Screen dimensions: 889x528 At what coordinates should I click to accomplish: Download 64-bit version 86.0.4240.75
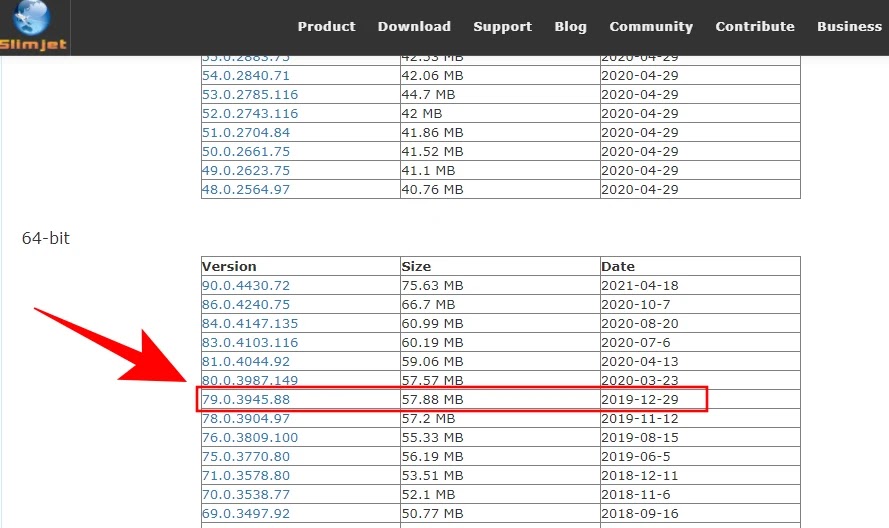245,305
